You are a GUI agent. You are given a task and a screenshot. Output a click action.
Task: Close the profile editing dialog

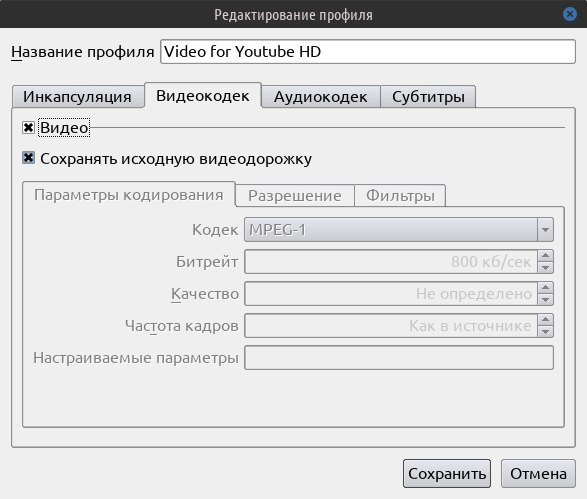click(569, 14)
